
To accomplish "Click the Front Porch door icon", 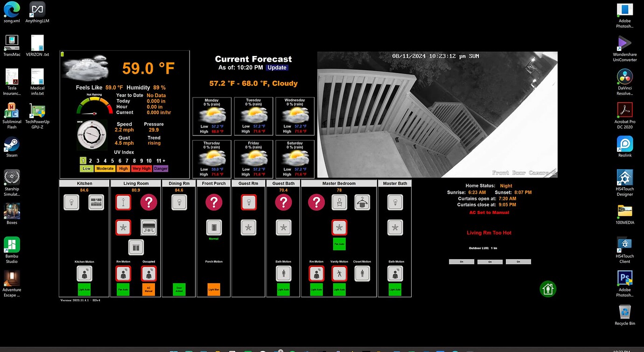I will pyautogui.click(x=214, y=227).
